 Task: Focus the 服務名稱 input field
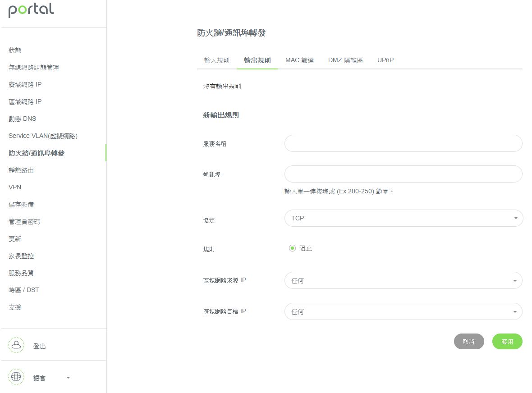coord(404,143)
